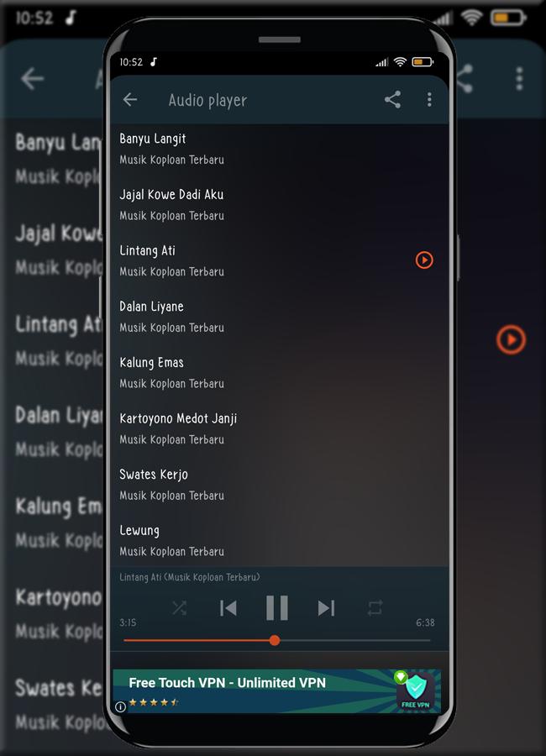Toggle shuffle mode in the player
The width and height of the screenshot is (546, 756).
(x=180, y=608)
